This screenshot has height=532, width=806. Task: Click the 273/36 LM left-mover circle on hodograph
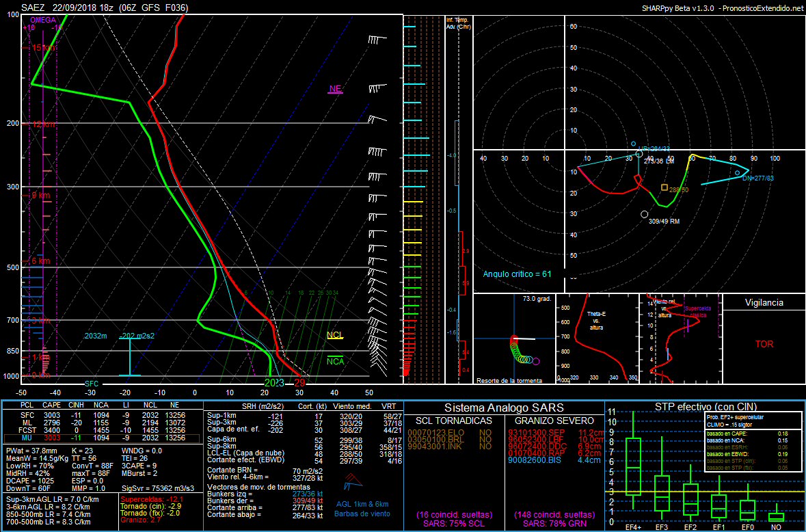(639, 154)
